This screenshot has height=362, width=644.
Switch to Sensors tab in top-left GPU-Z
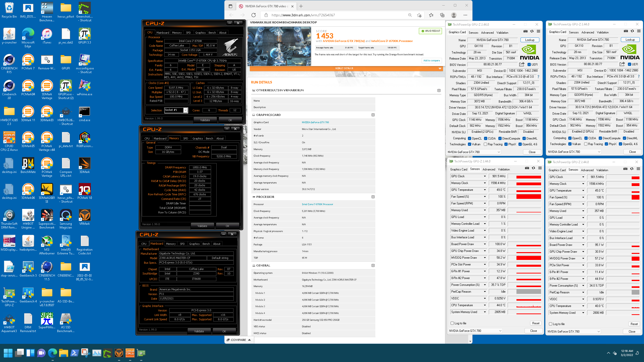[x=473, y=33]
